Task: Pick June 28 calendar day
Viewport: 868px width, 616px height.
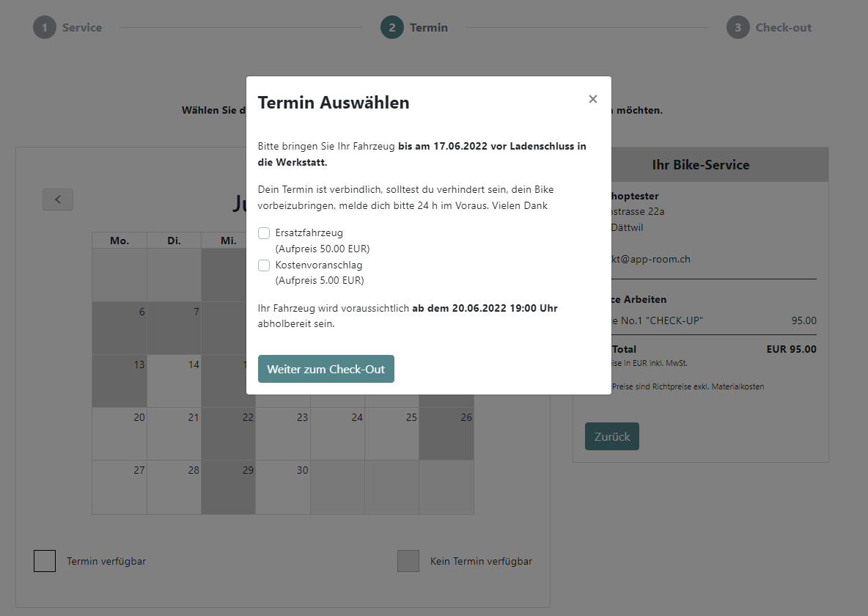Action: coord(174,487)
